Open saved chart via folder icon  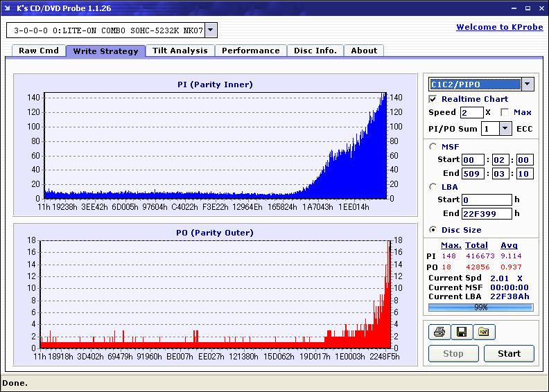point(484,332)
